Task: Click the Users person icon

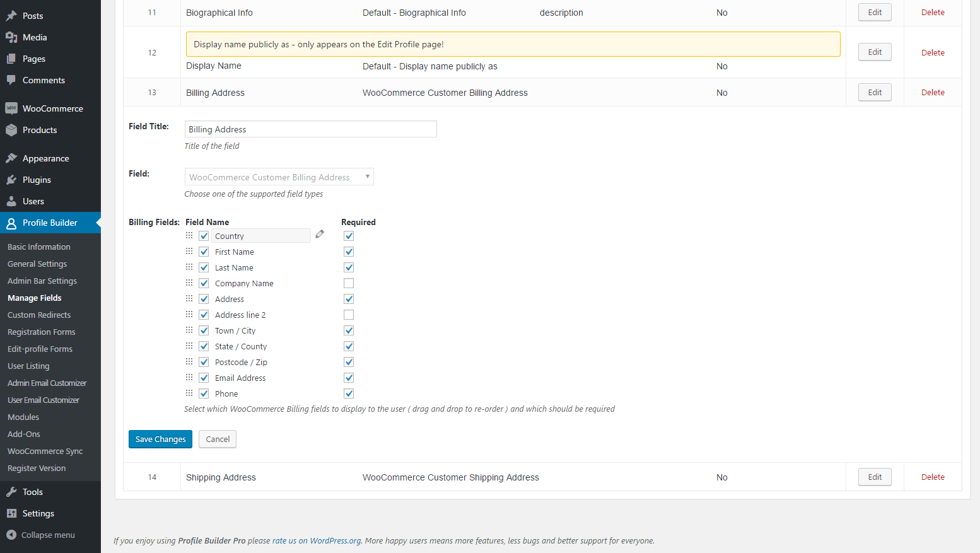Action: coord(11,201)
